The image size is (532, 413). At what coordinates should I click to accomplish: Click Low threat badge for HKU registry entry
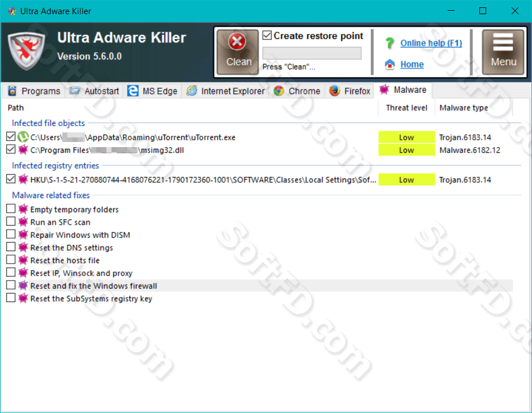pos(406,180)
